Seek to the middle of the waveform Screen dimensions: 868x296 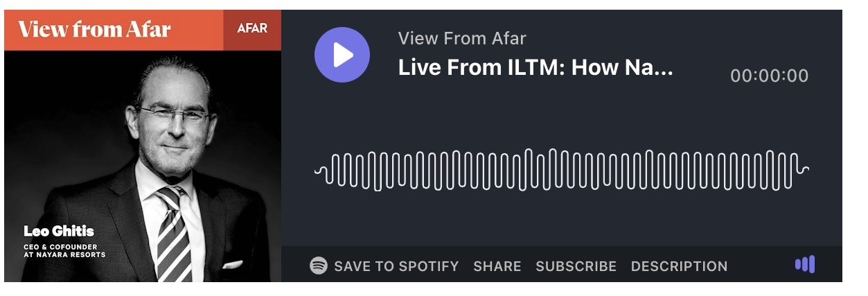tap(562, 170)
